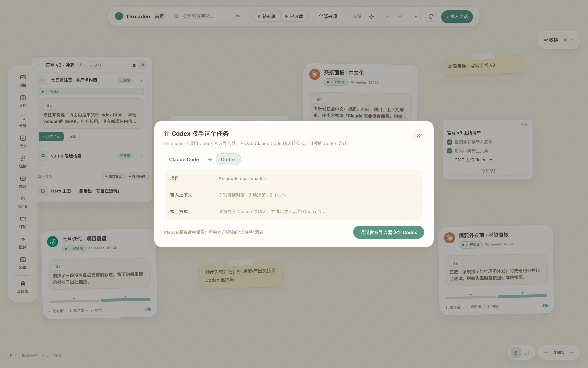588x368 pixels.
Task: Switch column to card view icon
Action: point(143,65)
